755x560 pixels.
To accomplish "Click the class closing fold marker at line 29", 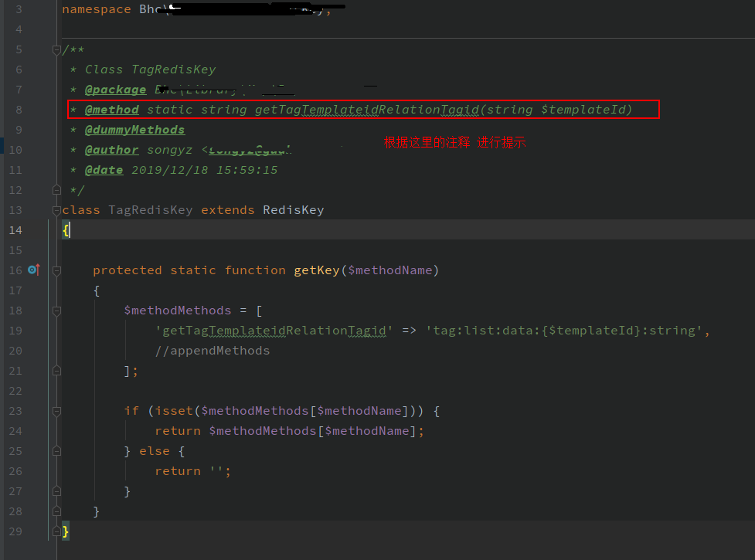I will click(x=56, y=531).
